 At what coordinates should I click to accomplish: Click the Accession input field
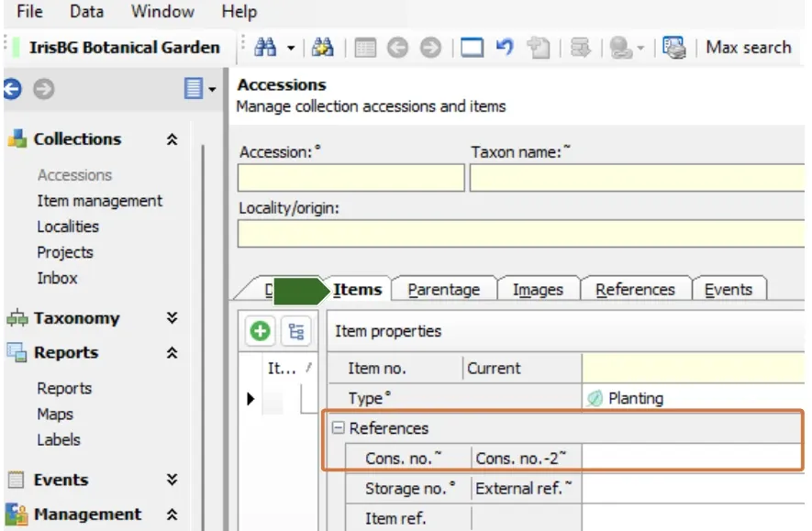(x=351, y=178)
